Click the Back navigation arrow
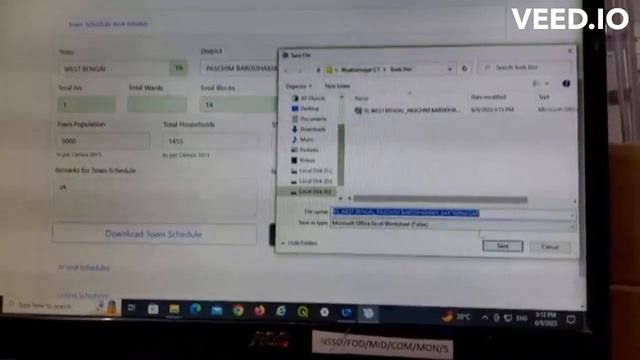This screenshot has width=640, height=360. tap(286, 71)
